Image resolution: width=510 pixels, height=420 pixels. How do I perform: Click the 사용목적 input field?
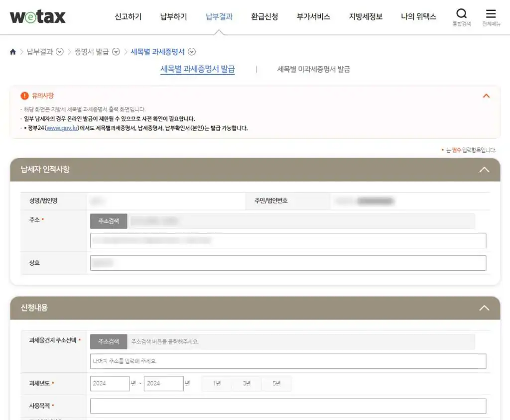pos(288,406)
